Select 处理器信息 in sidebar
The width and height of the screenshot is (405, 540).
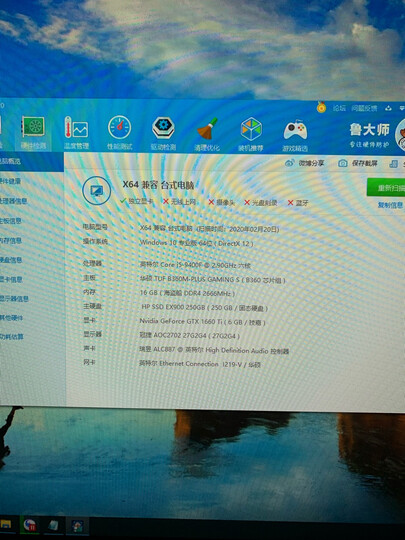(x=13, y=201)
